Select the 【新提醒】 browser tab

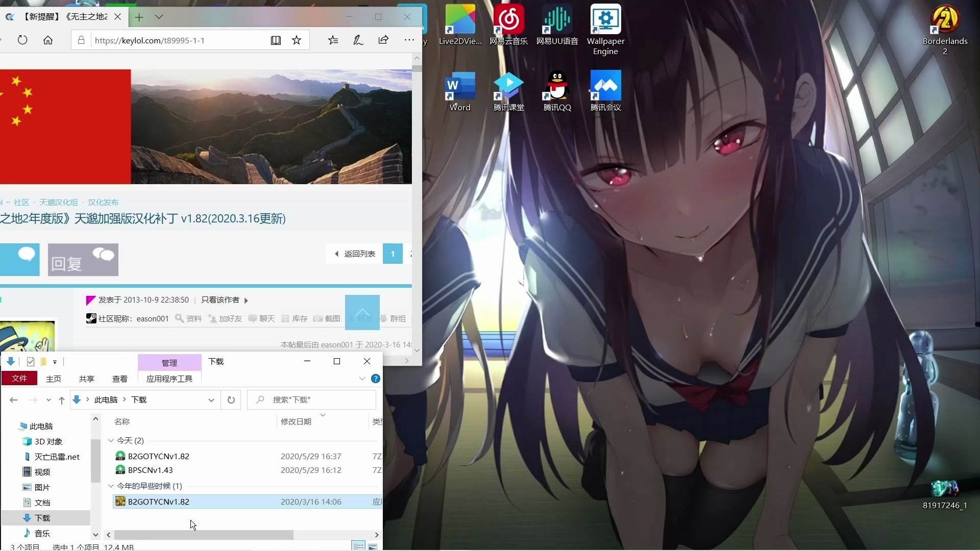[63, 17]
